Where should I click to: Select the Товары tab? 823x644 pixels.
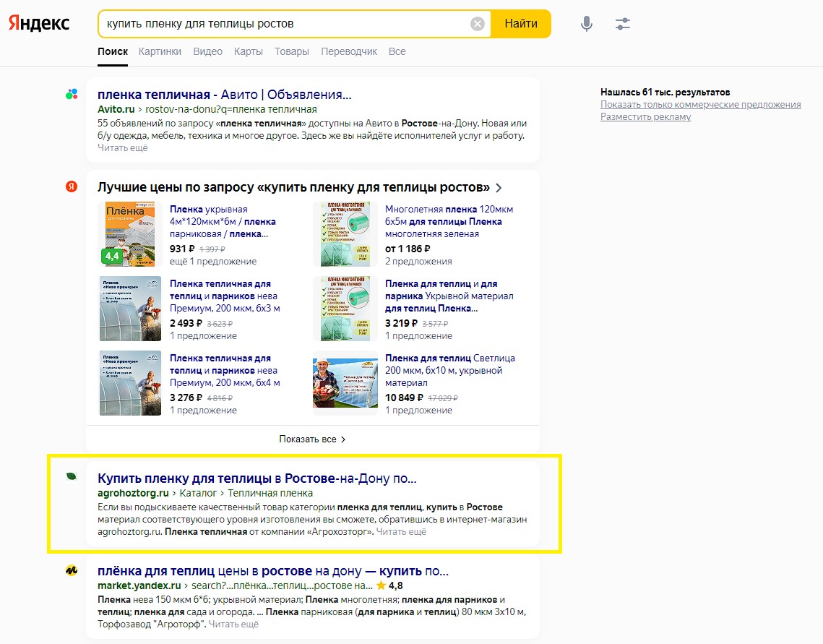point(292,51)
